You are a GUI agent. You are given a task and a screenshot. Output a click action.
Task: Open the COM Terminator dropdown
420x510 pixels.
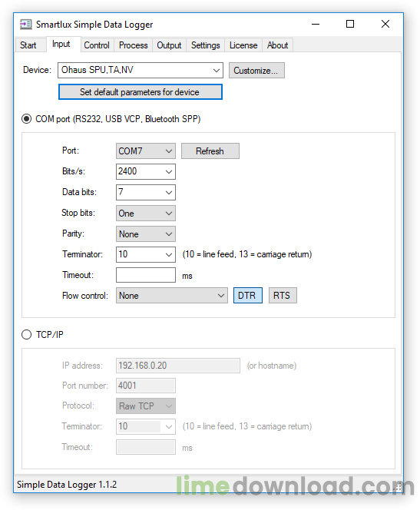(146, 254)
